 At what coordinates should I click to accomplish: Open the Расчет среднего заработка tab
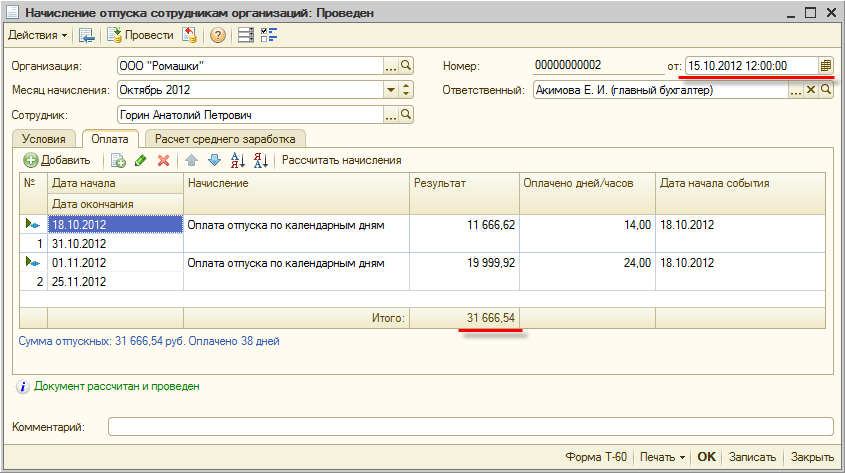(226, 139)
